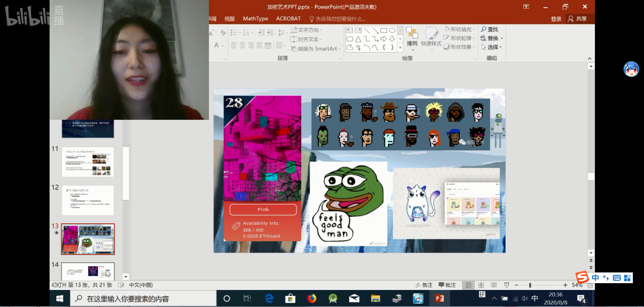Click the 查找 find button
This screenshot has width=644, height=307.
[x=489, y=30]
